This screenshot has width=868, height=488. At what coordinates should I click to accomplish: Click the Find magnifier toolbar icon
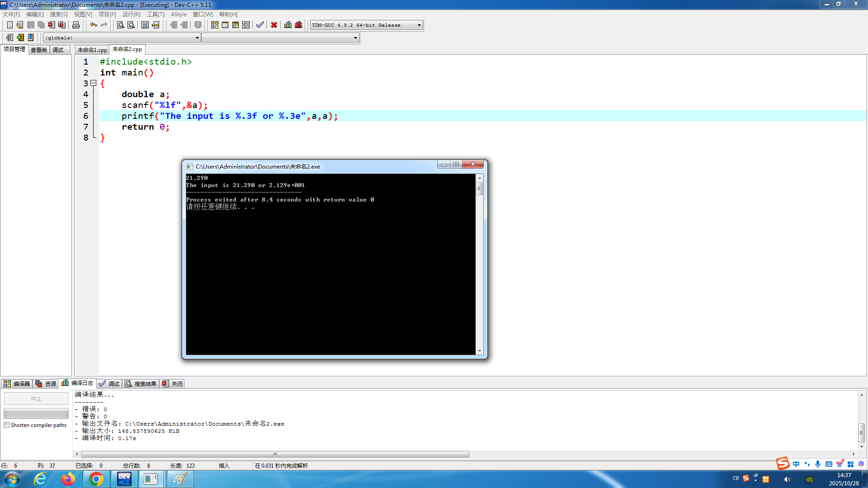(121, 25)
